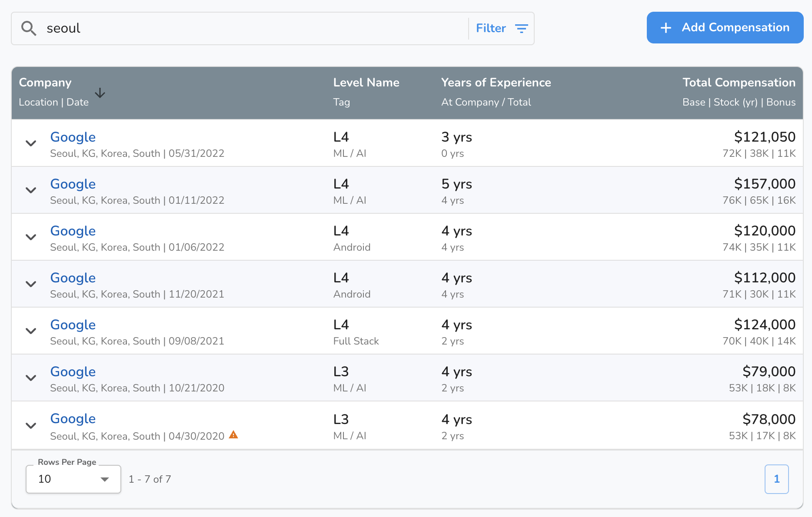Click the $157,000 total compensation value
Viewport: 812px width, 517px height.
765,184
